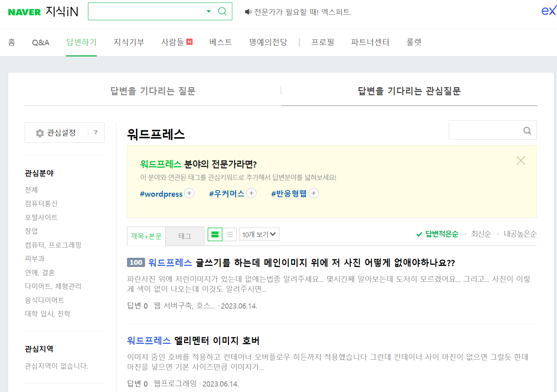557x392 pixels.
Task: Open 웹프로그래밍 category link
Action: click(175, 384)
